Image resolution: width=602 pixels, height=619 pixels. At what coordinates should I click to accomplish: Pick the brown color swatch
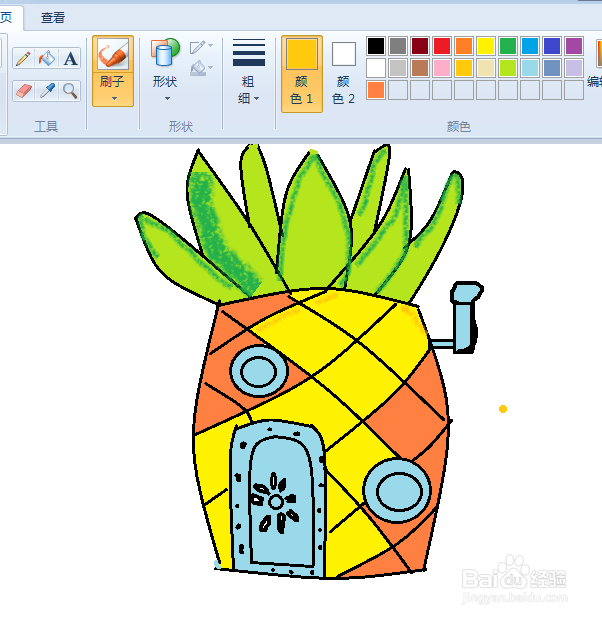point(420,68)
